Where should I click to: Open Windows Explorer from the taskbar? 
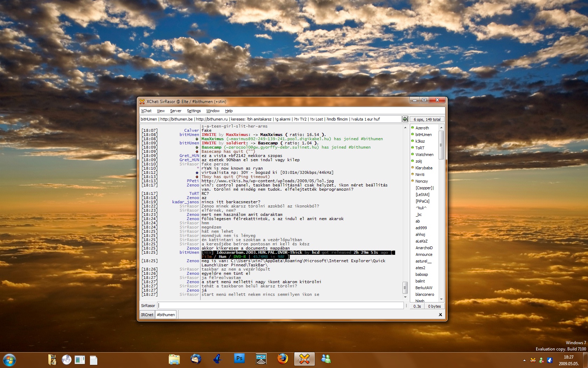(174, 359)
